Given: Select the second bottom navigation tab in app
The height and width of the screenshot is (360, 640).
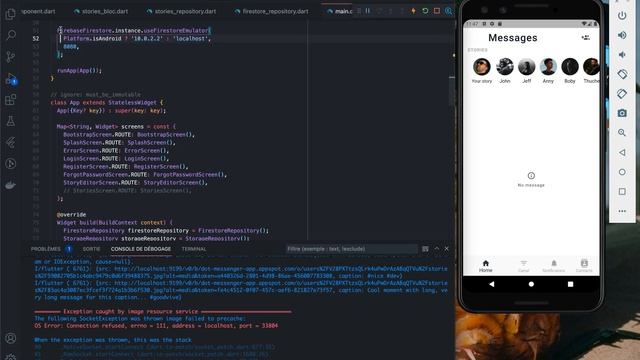Looking at the screenshot, I should [x=523, y=266].
